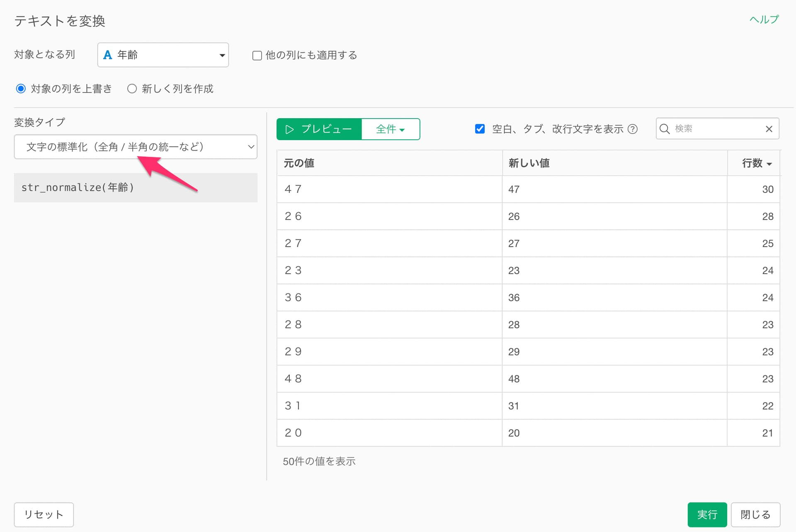Click the 'テキストを変換' dialog title

pyautogui.click(x=60, y=21)
